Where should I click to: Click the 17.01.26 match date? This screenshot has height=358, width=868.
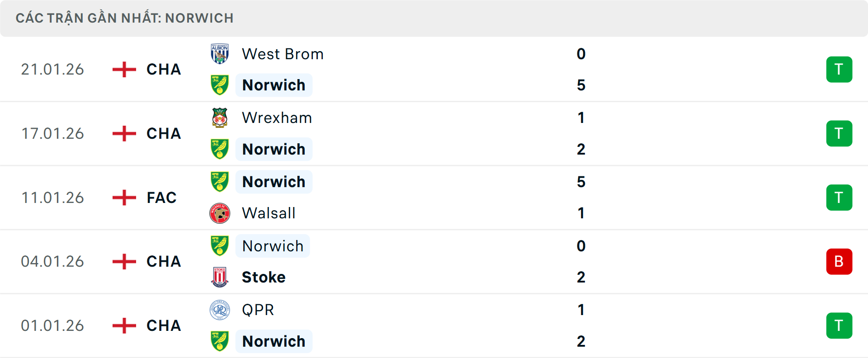[52, 134]
